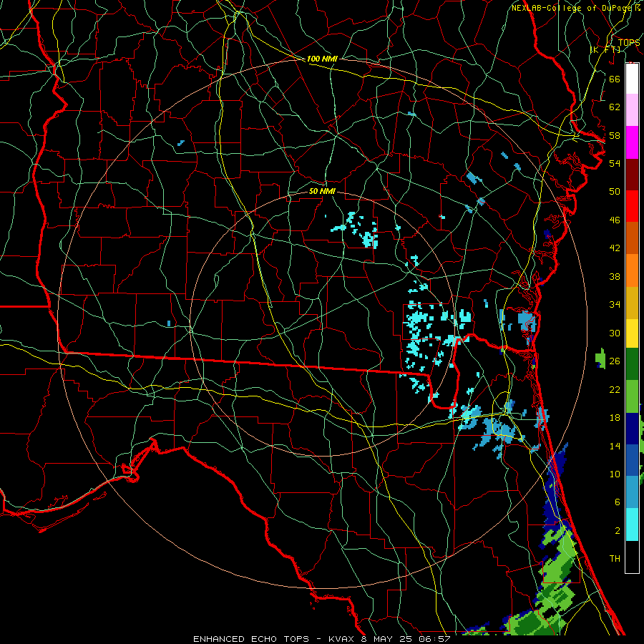Click the '14' legend value

[x=615, y=446]
